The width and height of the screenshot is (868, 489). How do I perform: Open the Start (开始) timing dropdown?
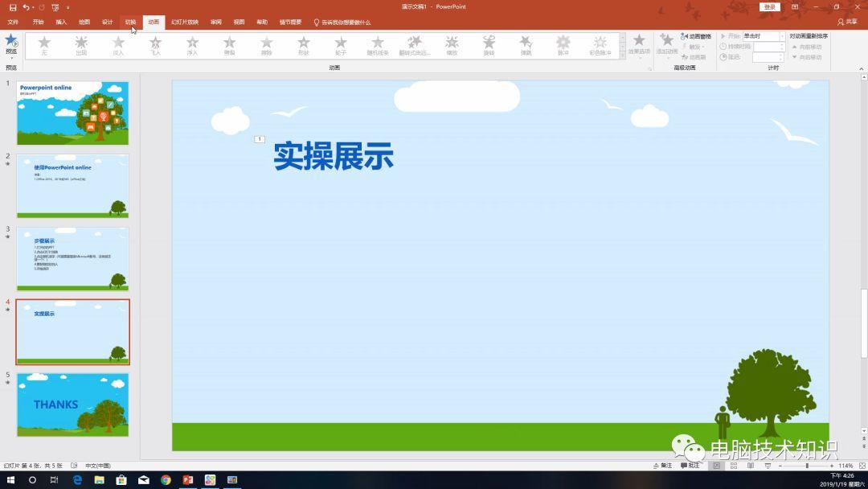(782, 36)
